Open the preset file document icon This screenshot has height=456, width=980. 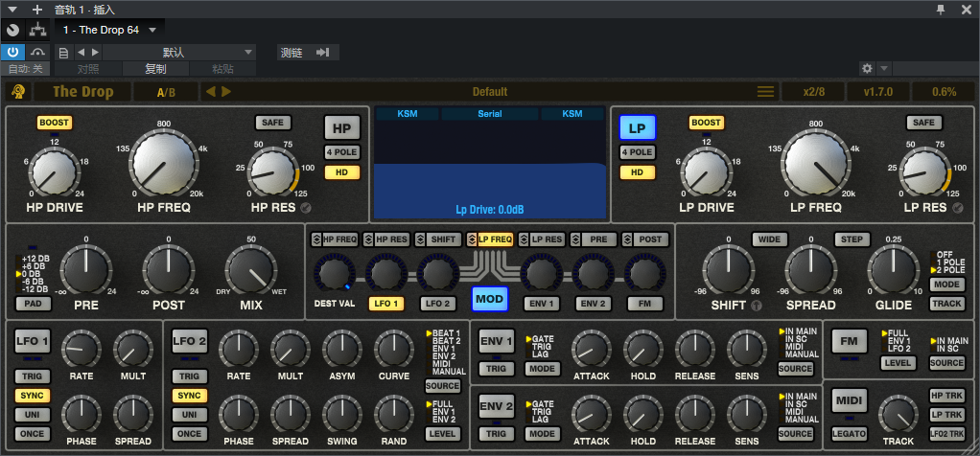[x=63, y=53]
